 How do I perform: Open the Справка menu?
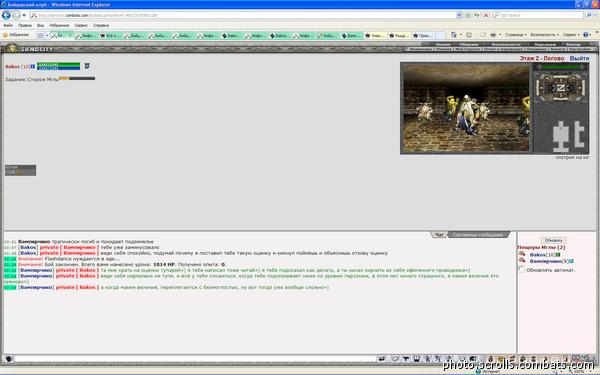101,25
